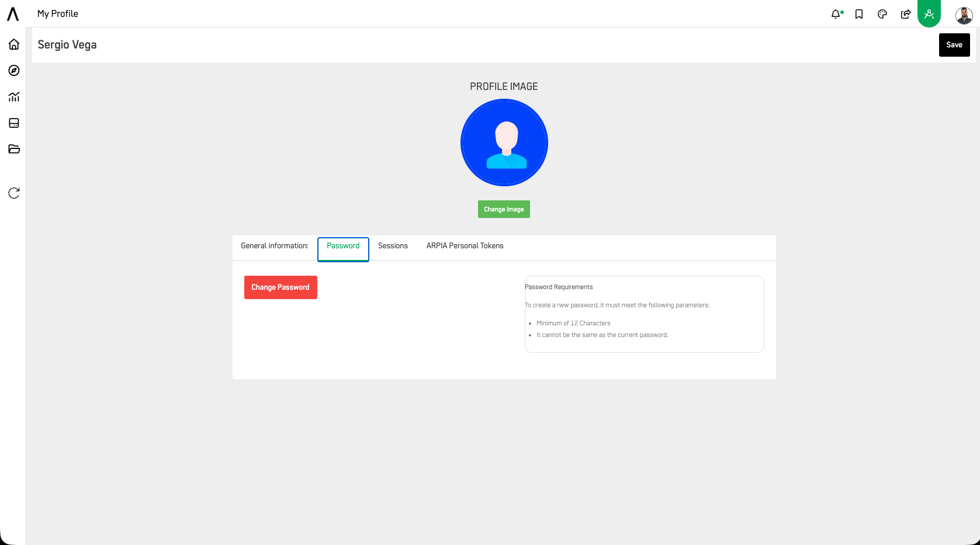This screenshot has height=545, width=980.
Task: Click the refresh sidebar icon
Action: pos(14,193)
